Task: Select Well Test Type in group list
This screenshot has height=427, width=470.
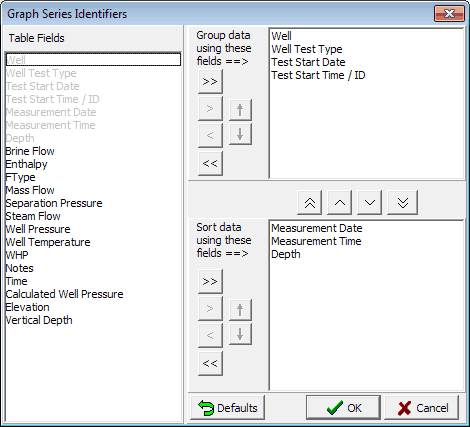Action: point(307,49)
